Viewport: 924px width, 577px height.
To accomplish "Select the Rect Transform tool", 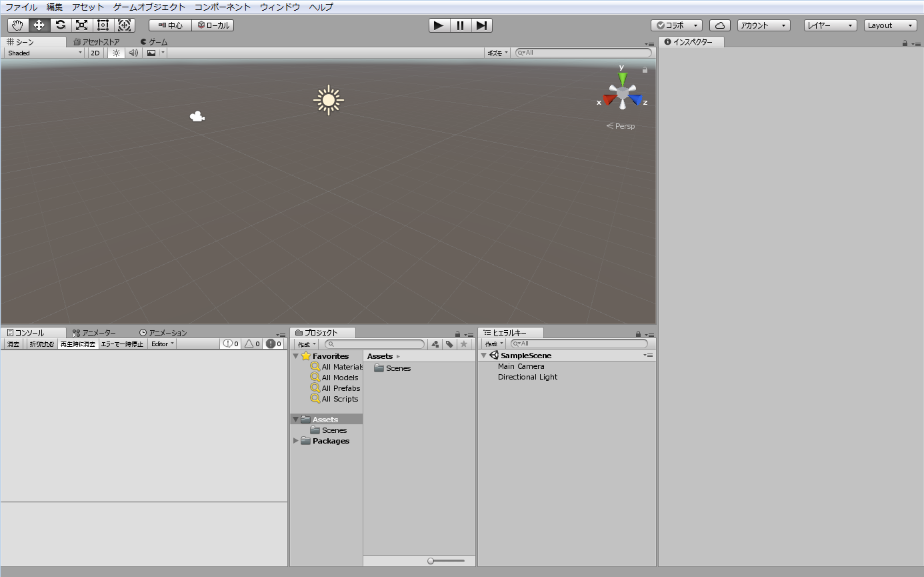I will (x=103, y=25).
